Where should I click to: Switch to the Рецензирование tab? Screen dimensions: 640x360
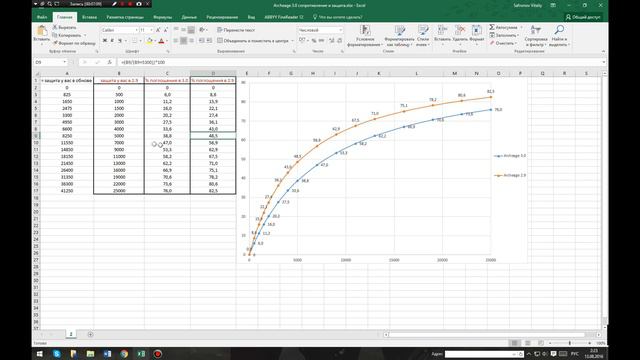[222, 17]
